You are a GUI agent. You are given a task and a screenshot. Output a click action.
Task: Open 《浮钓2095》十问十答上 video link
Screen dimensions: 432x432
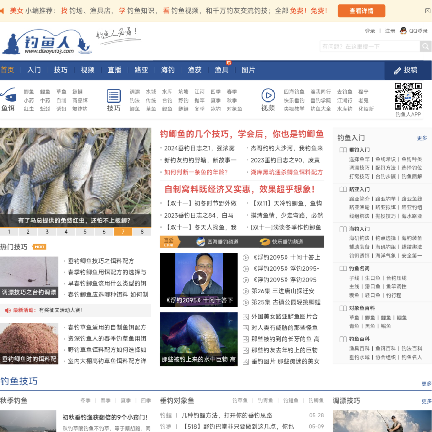[x=286, y=257]
